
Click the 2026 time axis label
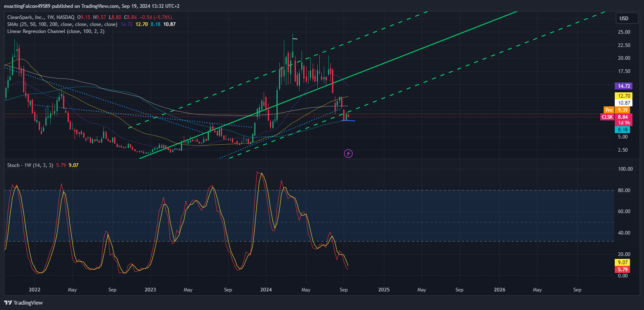pos(500,290)
